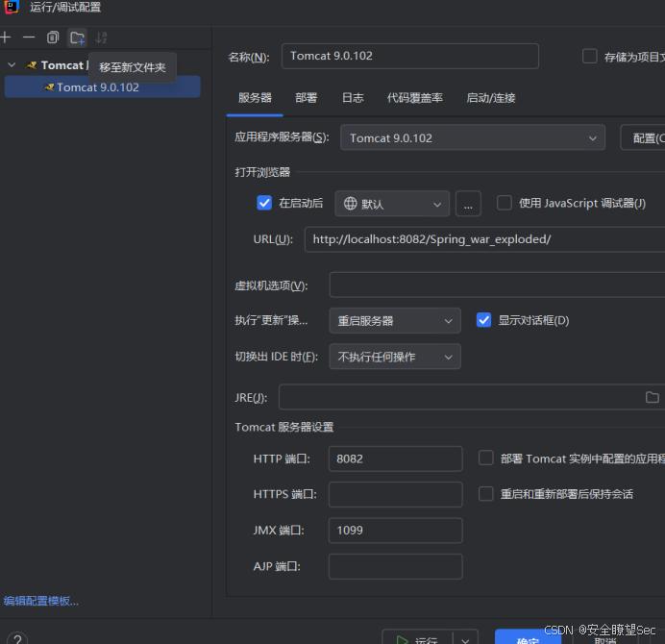
Task: Switch to the 服务器 tab
Action: point(255,98)
